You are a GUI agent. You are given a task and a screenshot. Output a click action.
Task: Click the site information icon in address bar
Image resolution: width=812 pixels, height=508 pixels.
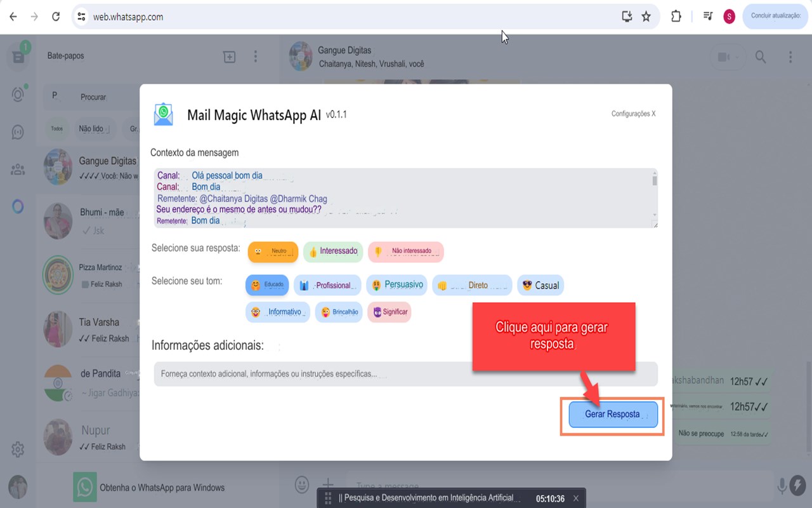81,17
